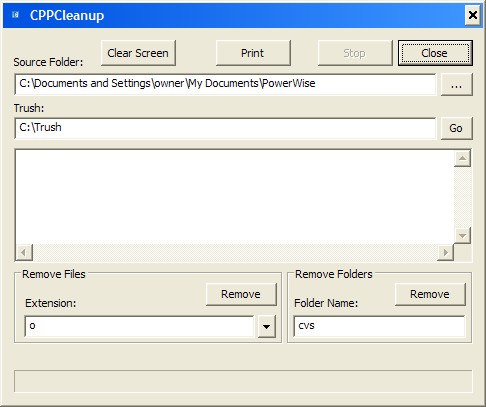Image resolution: width=486 pixels, height=407 pixels.
Task: Click the Extension combo box text field
Action: 139,326
